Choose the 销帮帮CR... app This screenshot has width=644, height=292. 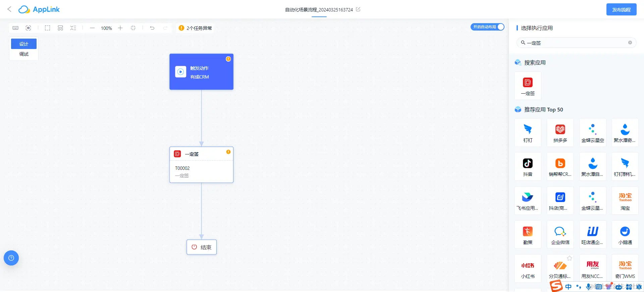point(560,166)
